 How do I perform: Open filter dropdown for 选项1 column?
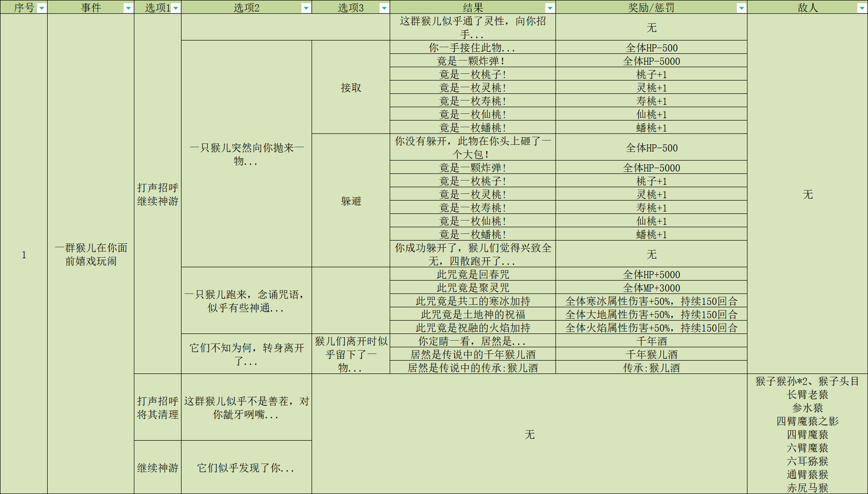[176, 8]
